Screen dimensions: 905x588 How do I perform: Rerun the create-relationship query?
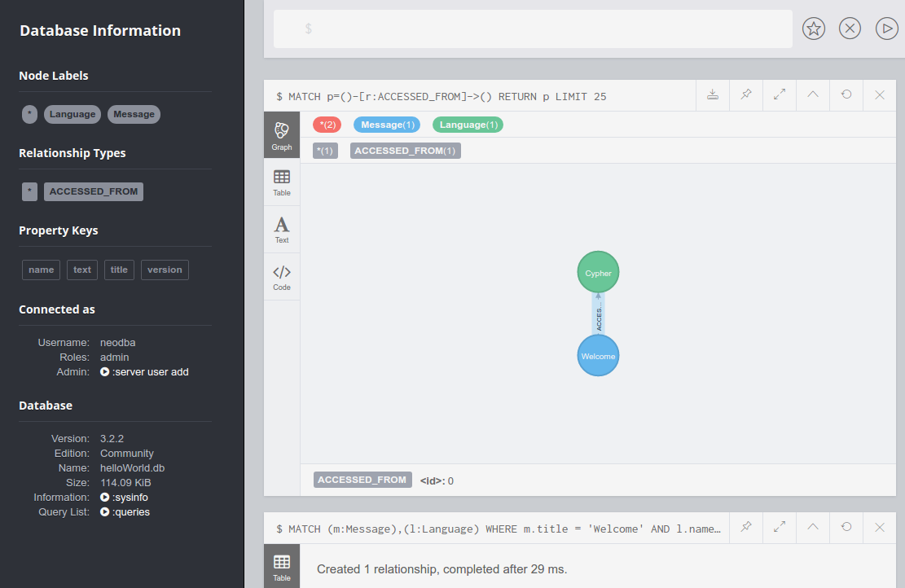click(846, 527)
